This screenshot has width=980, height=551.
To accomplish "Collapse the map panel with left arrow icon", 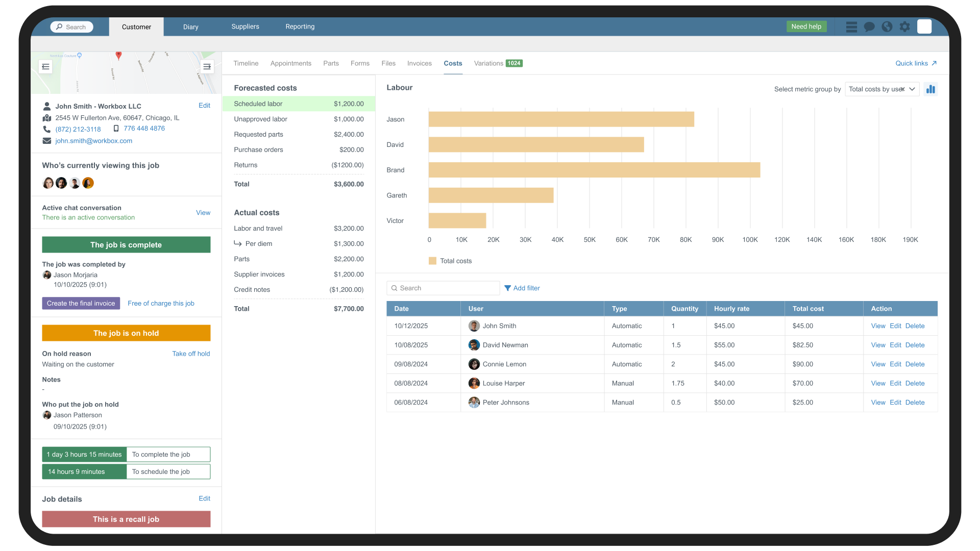I will pos(45,66).
